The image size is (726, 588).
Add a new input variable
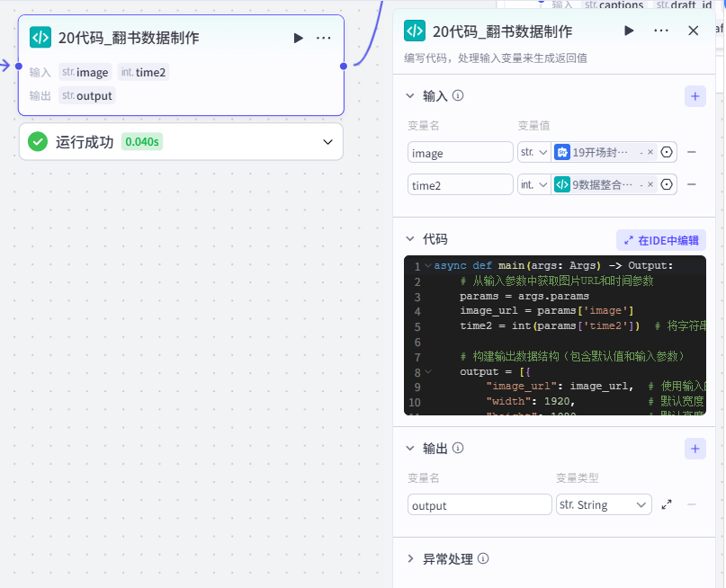(x=695, y=96)
